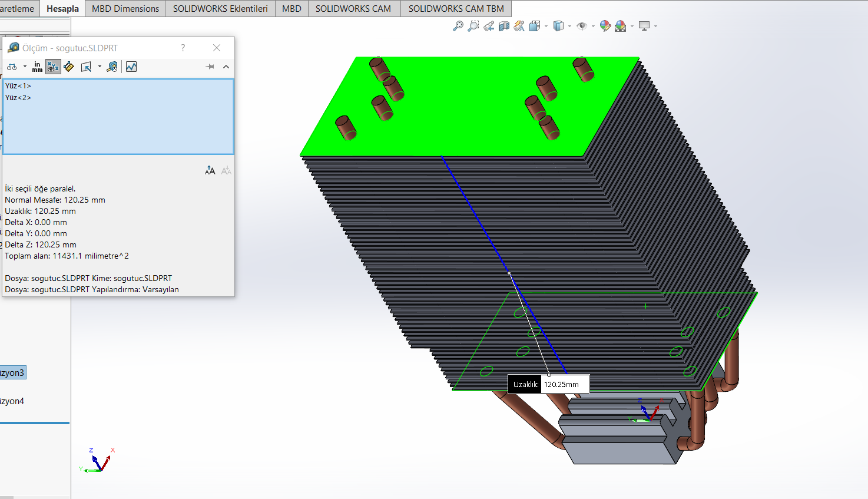Click Previous View icon
The image size is (868, 499).
(489, 26)
